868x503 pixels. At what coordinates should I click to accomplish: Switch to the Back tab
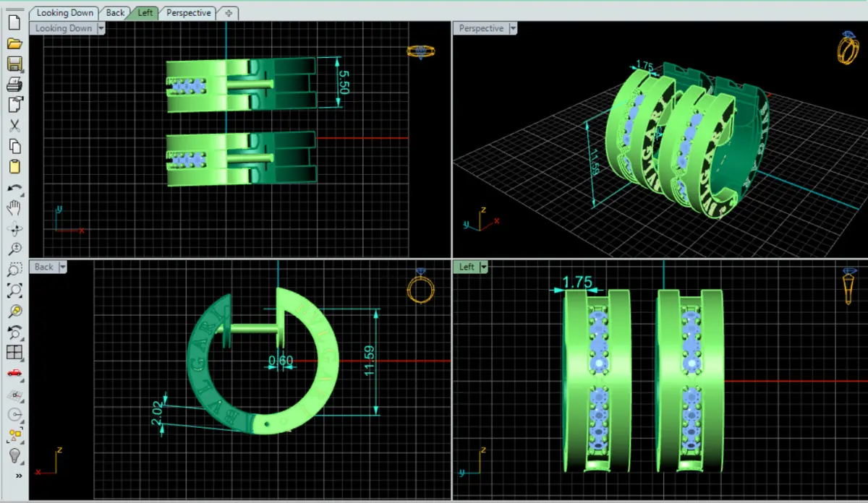pos(115,13)
